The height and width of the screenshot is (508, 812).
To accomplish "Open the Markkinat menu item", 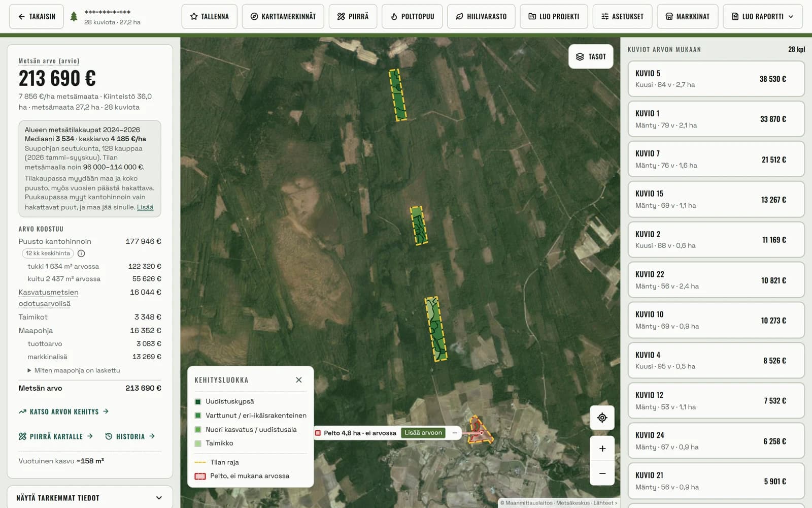I will point(687,16).
